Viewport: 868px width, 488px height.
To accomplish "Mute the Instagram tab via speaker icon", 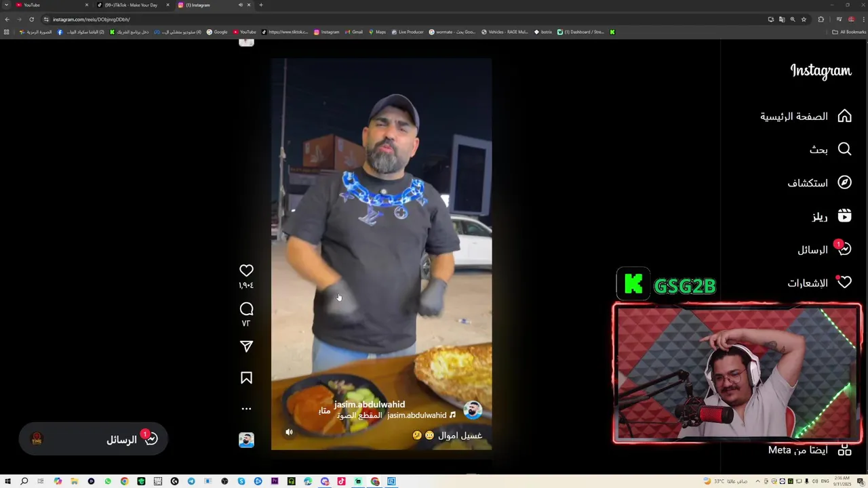I will [x=240, y=5].
